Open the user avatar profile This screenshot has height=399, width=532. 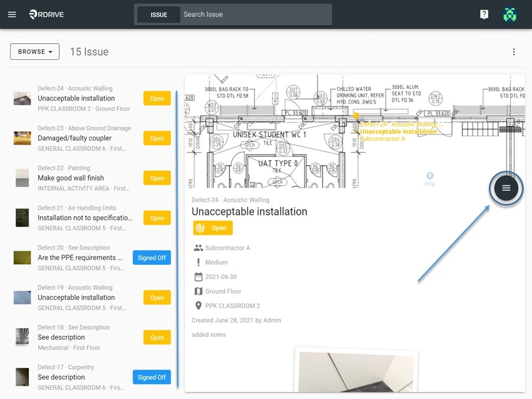tap(510, 14)
